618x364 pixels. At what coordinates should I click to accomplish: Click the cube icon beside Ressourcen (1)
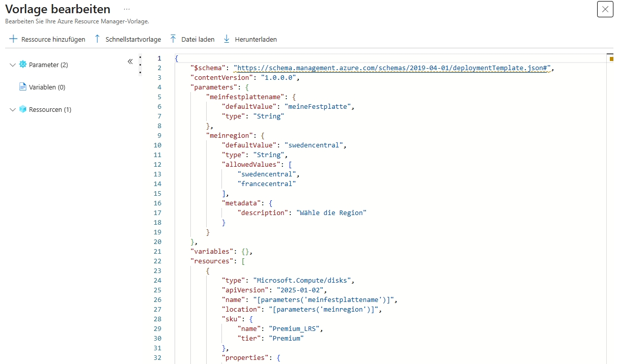coord(22,109)
